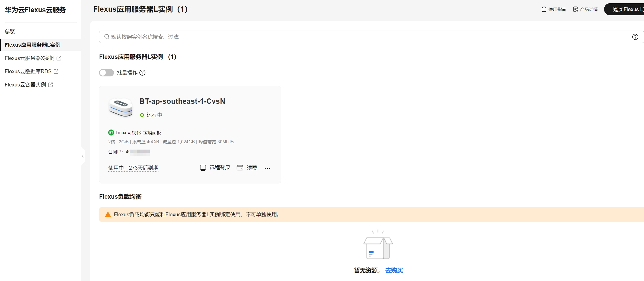644x281 pixels.
Task: Select Flexus应用服务器L实例 sidebar item
Action: point(41,45)
